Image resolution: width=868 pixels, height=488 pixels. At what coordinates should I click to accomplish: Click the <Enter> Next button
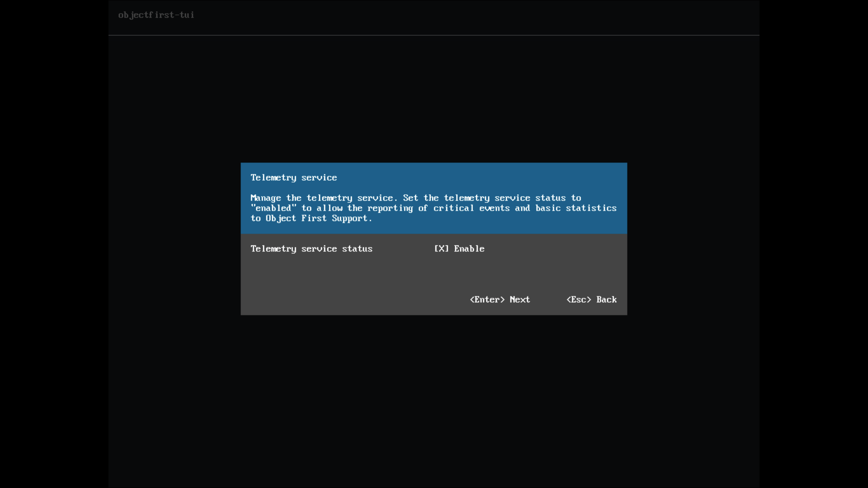click(x=500, y=300)
